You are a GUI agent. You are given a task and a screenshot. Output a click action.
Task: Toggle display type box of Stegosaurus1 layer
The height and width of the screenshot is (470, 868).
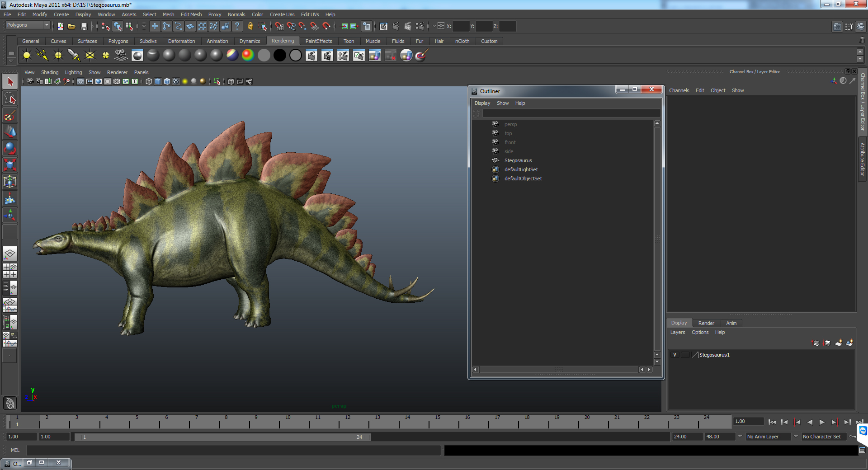[x=685, y=355]
